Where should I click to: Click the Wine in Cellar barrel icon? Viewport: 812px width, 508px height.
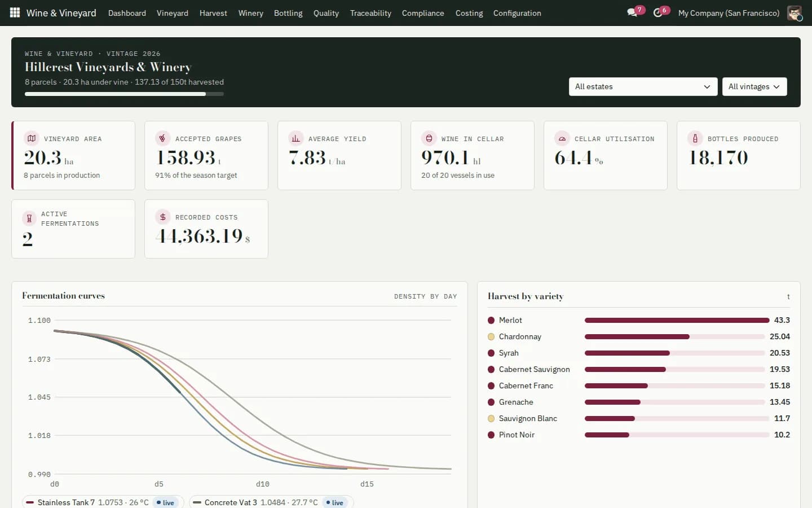coord(429,138)
